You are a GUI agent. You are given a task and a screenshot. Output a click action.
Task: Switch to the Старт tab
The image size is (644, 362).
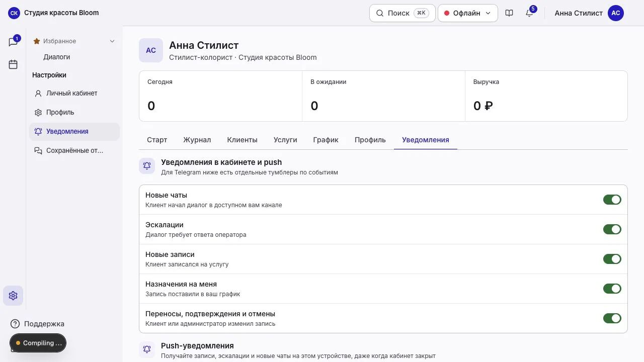pos(157,140)
